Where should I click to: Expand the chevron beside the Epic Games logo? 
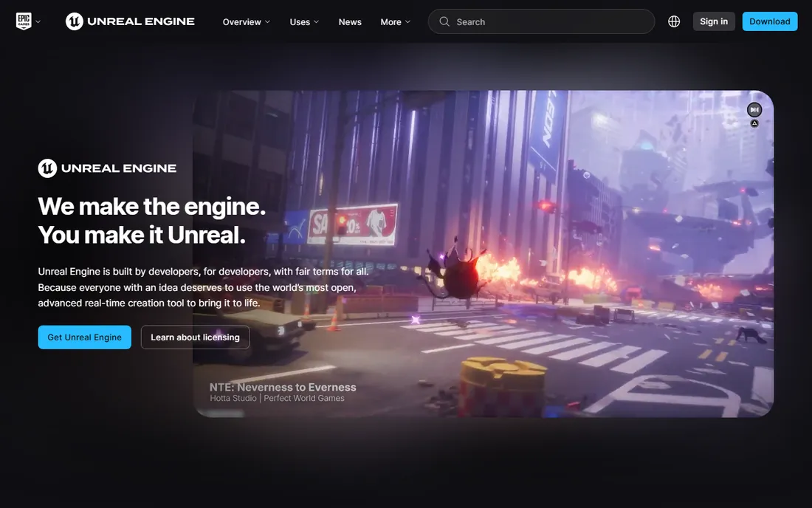tap(38, 21)
